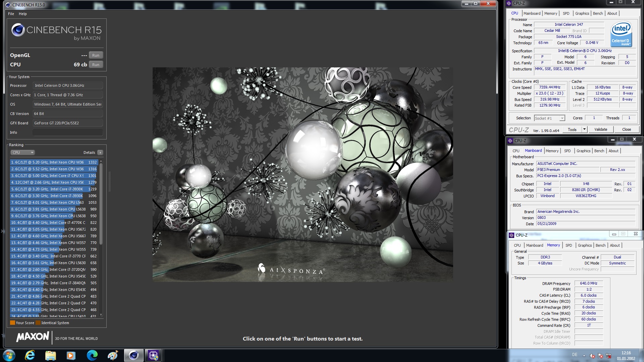This screenshot has height=362, width=644.
Task: Select ranking row 17 Core i7-3720QM
Action: coord(54,269)
